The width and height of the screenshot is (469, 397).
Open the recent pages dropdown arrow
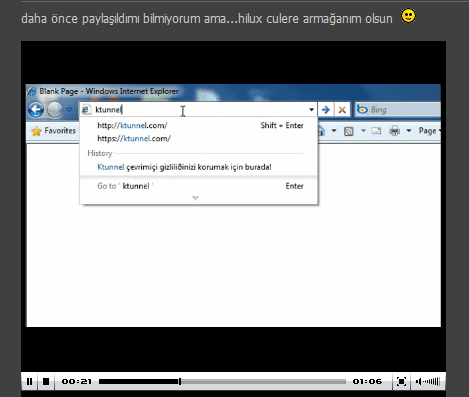[x=69, y=109]
